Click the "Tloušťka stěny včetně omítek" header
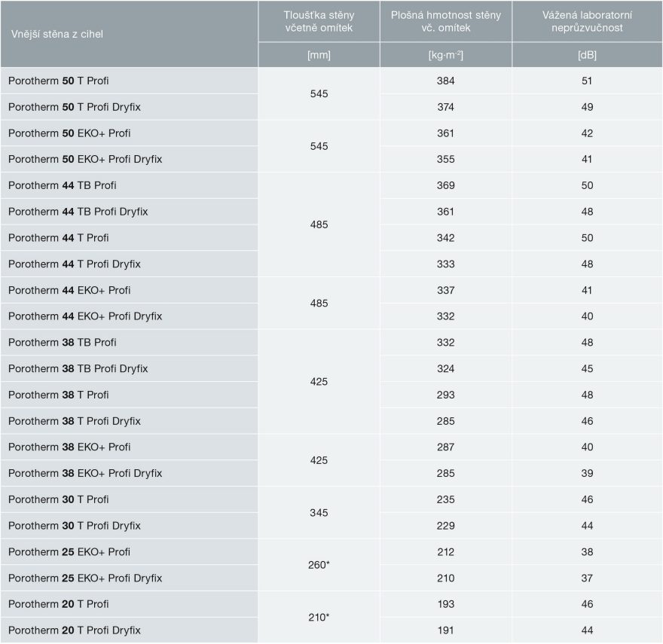 click(x=319, y=21)
